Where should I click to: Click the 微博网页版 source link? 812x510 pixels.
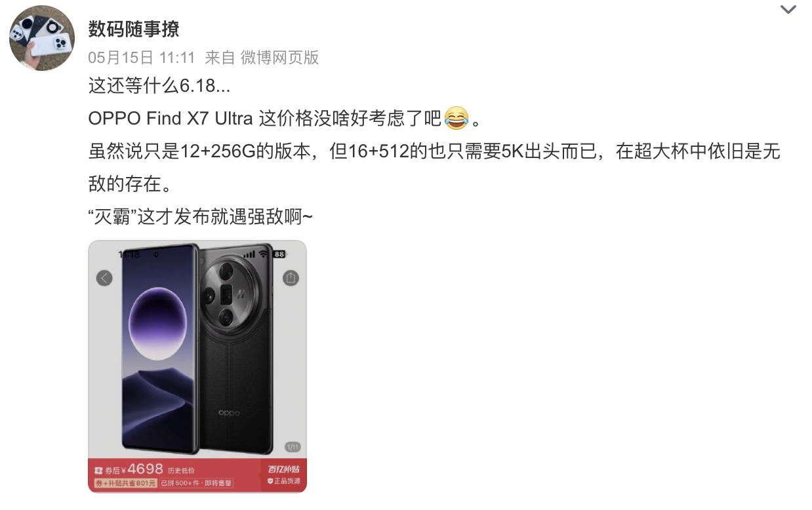pos(279,58)
